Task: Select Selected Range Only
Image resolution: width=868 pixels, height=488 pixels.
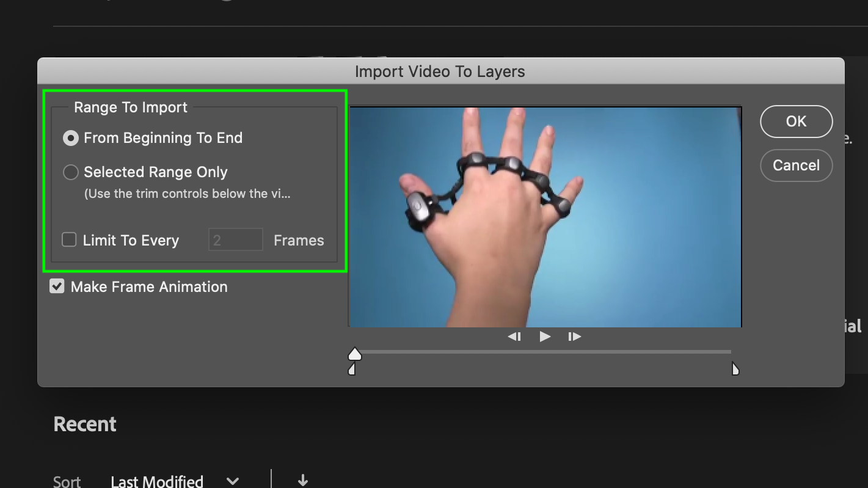Action: (x=70, y=172)
